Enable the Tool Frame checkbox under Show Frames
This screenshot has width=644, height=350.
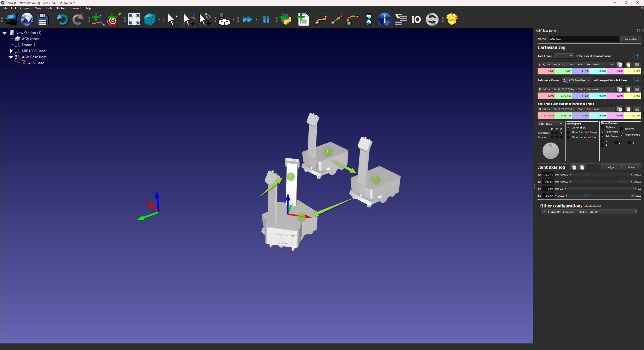[602, 132]
